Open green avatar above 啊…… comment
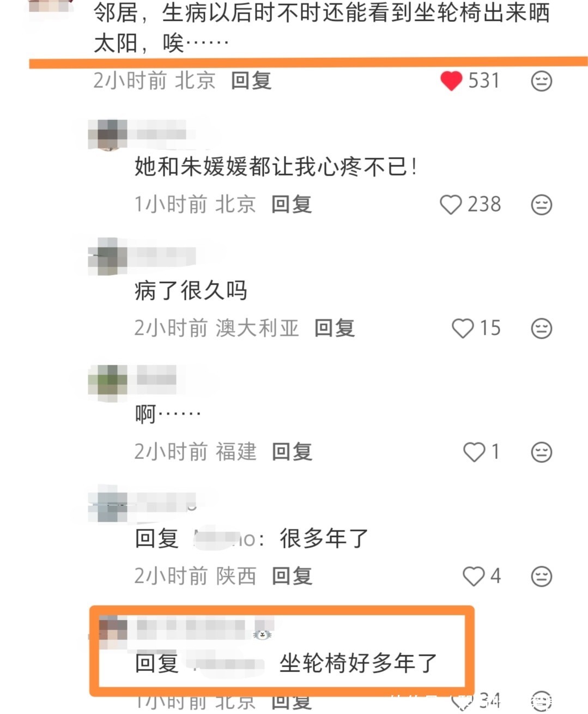Screen dimensions: 588x714 coord(107,383)
